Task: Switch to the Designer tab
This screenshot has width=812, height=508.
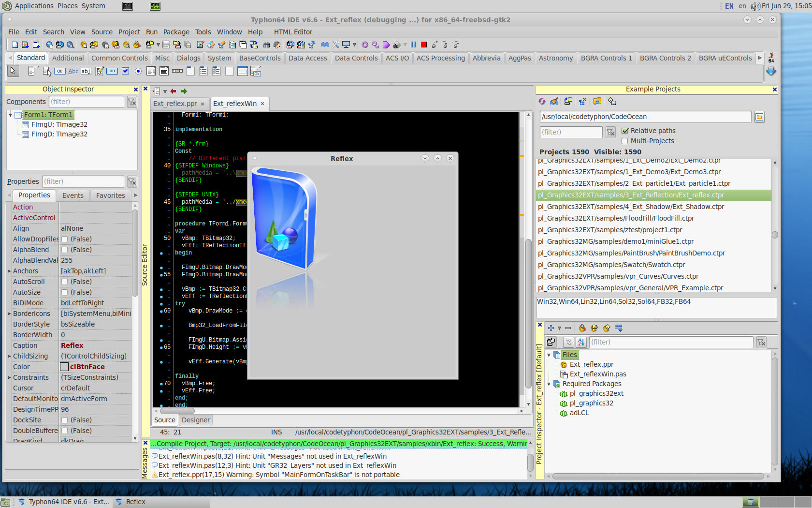Action: (196, 420)
